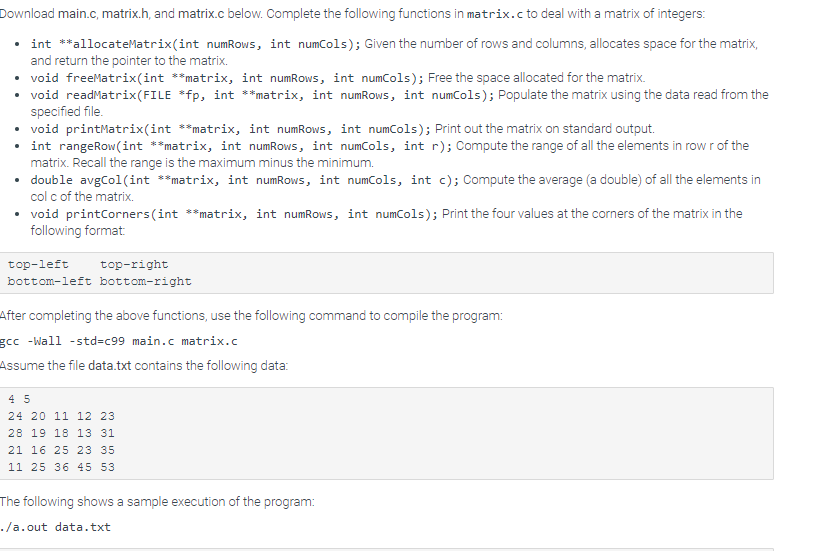
Task: Click the readMatrix function signature
Action: pos(262,95)
